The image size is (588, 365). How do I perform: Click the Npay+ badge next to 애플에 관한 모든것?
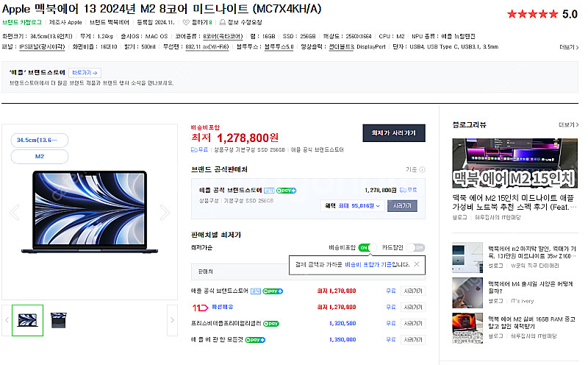[255, 340]
